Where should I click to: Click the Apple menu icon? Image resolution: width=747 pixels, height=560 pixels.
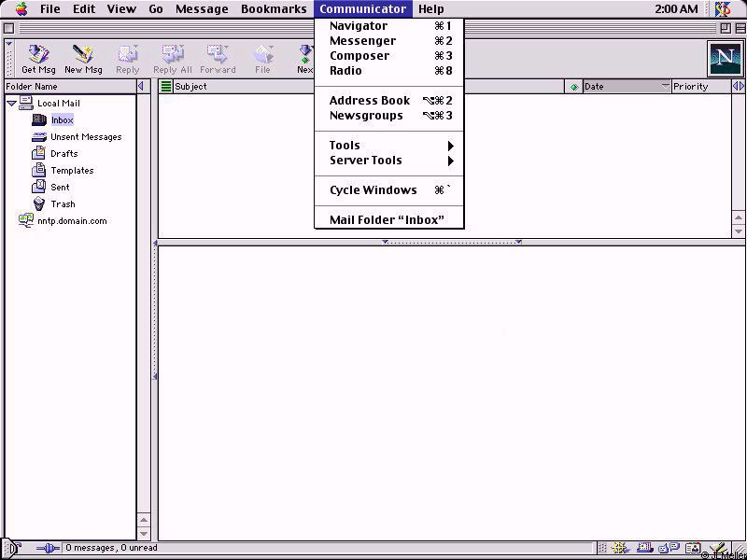pyautogui.click(x=21, y=9)
